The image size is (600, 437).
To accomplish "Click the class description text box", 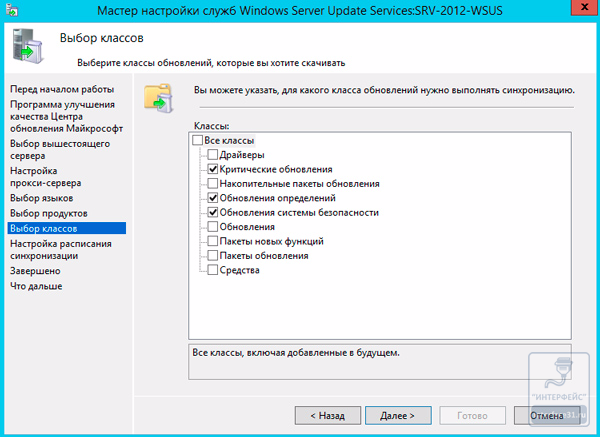I will (381, 362).
